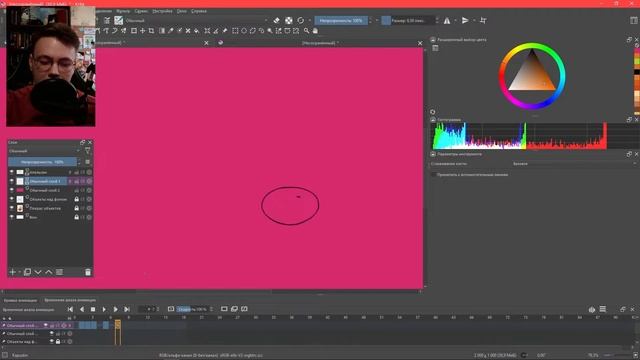
Task: Toggle checkbox in tool options panel
Action: click(x=433, y=175)
